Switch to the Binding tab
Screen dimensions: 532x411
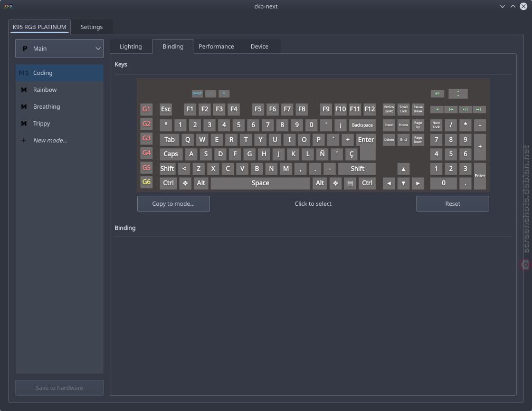pyautogui.click(x=173, y=46)
